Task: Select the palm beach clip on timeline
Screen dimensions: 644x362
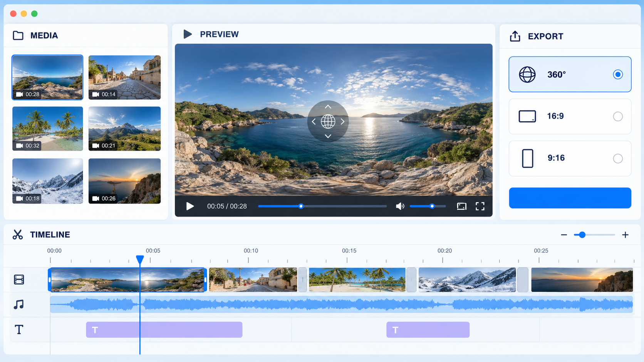Action: coord(357,280)
